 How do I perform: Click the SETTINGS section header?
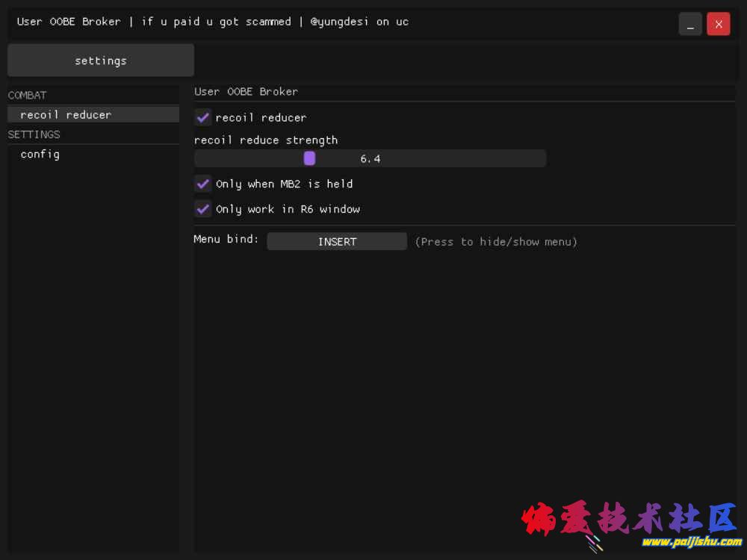coord(34,134)
